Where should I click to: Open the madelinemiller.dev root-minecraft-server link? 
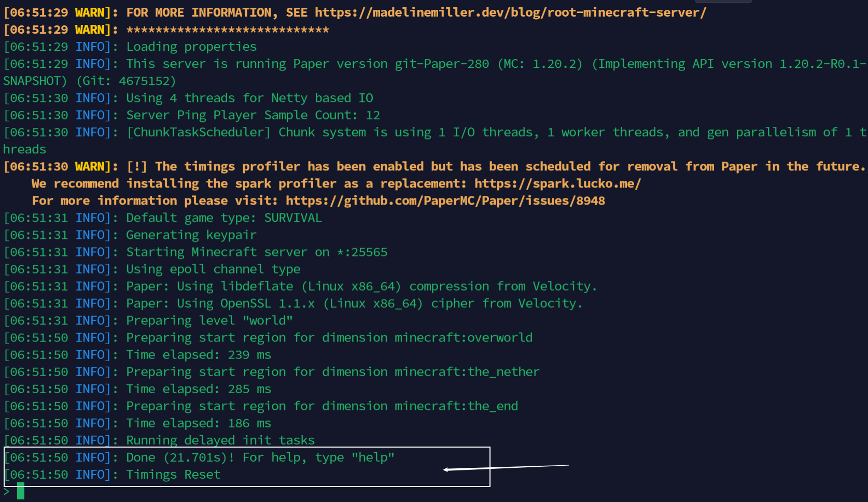[510, 12]
